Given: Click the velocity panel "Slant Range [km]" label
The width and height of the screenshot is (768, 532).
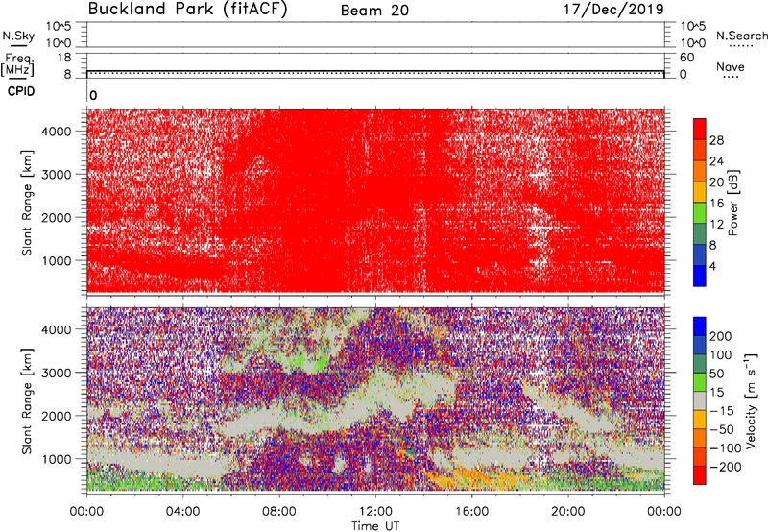Looking at the screenshot, I should coord(27,401).
